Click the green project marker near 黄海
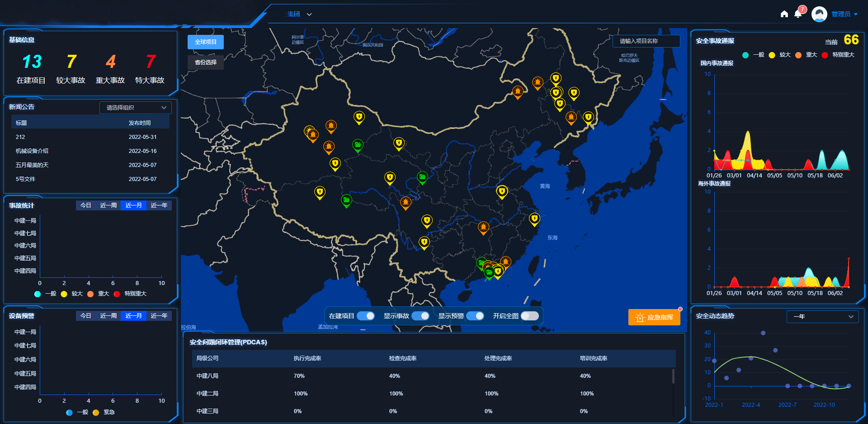868x424 pixels. click(422, 177)
